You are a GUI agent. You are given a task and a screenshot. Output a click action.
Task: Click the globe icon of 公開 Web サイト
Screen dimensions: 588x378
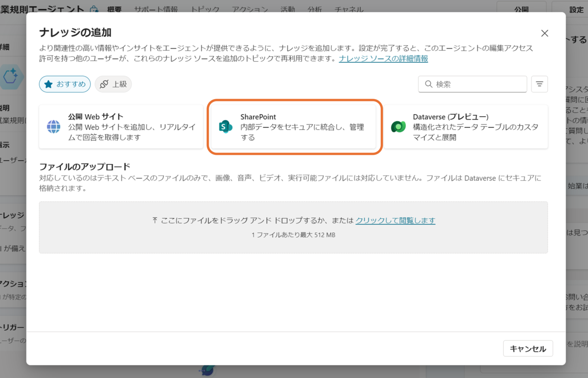pyautogui.click(x=53, y=126)
